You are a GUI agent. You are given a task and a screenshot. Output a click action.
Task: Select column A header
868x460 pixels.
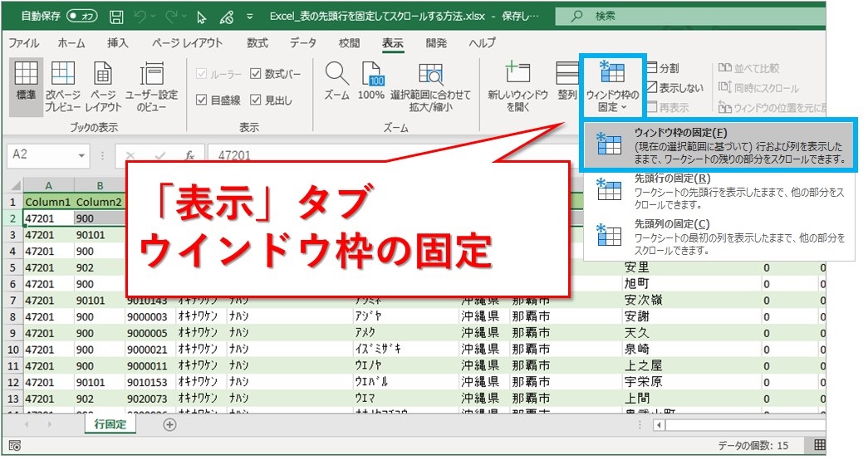click(x=49, y=186)
